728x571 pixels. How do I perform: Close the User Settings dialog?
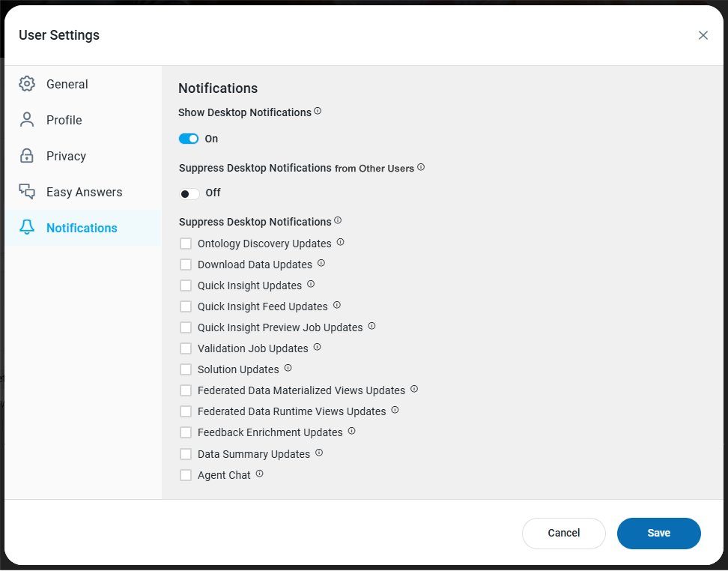[703, 35]
